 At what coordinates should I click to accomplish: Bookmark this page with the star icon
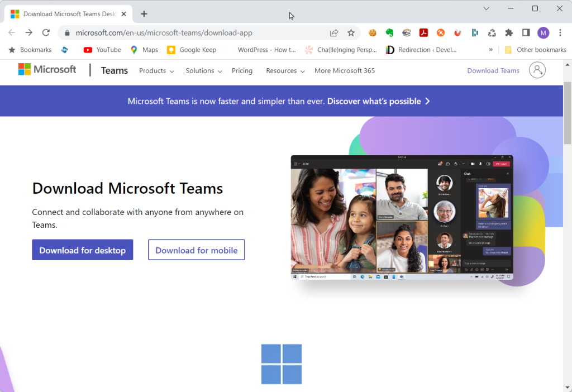[x=351, y=33]
